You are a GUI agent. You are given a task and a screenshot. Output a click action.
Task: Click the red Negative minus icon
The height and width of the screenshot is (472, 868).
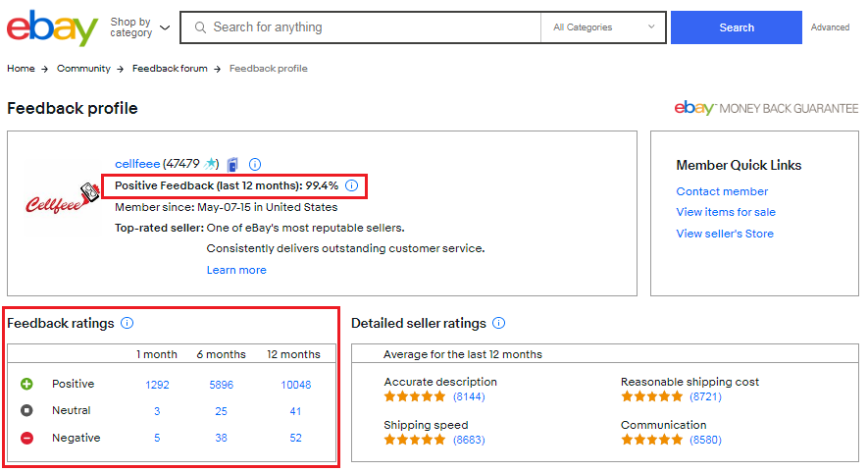pyautogui.click(x=26, y=438)
